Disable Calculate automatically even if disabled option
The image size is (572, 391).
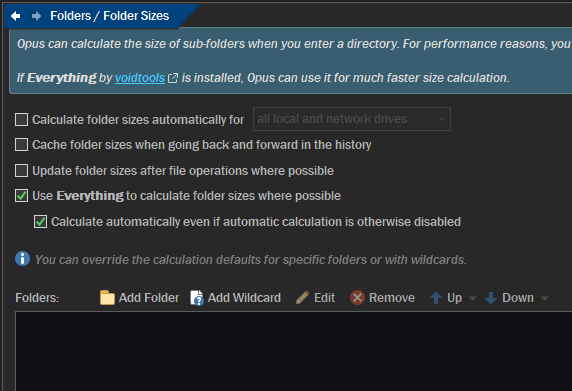point(40,221)
